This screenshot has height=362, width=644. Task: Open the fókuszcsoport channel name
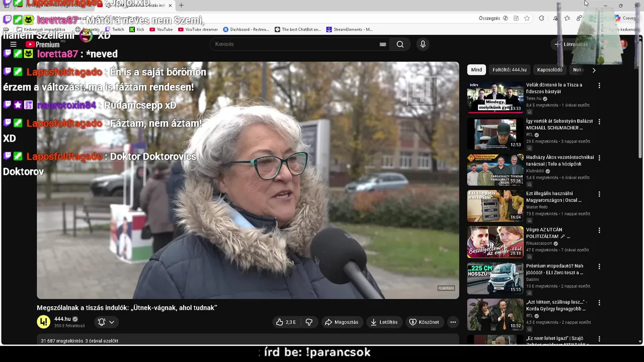pyautogui.click(x=539, y=243)
